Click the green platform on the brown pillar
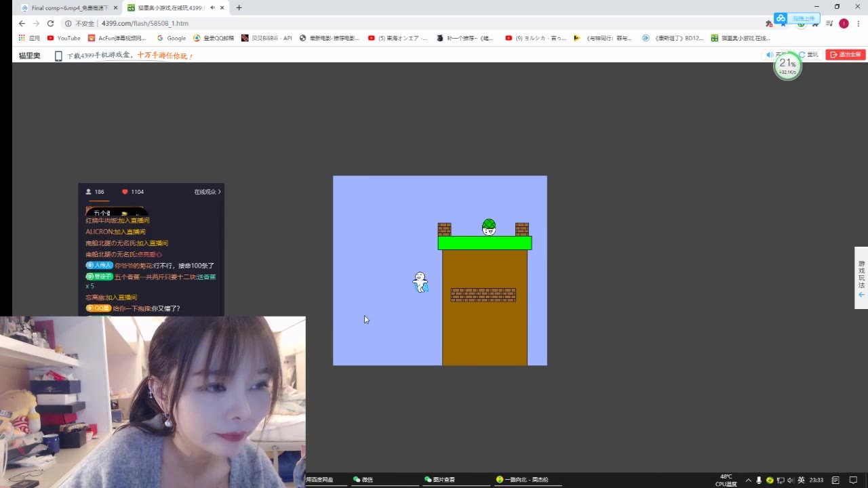868x488 pixels. (x=485, y=243)
